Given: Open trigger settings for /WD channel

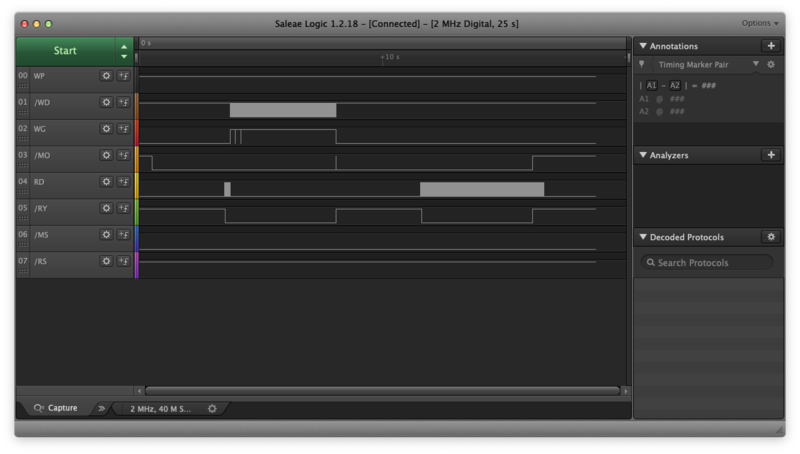Looking at the screenshot, I should [123, 102].
